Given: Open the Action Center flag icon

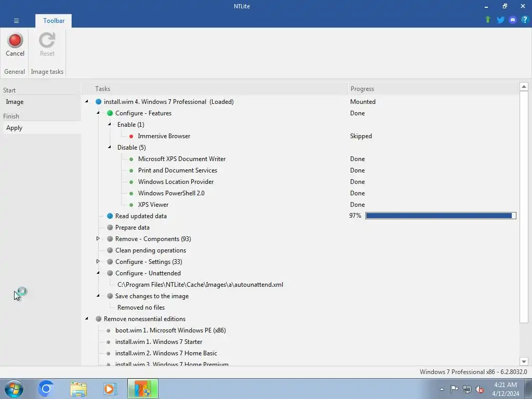Looking at the screenshot, I should (x=454, y=389).
